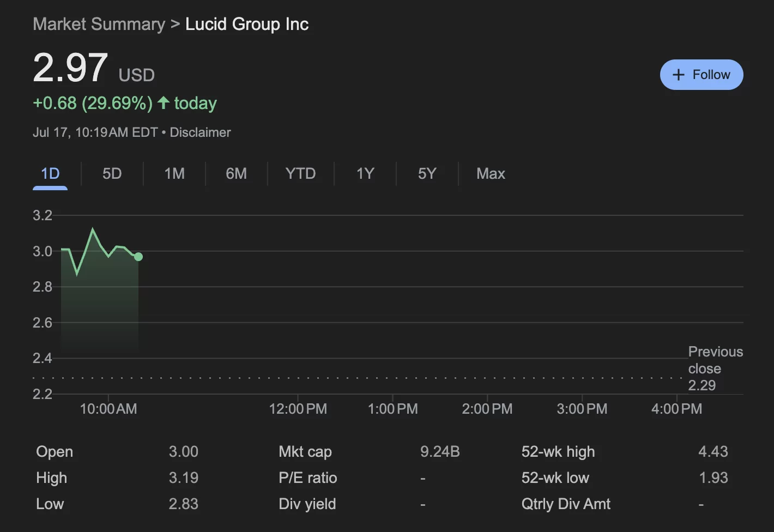Select the 1D chart tab
The image size is (774, 532).
click(x=50, y=173)
